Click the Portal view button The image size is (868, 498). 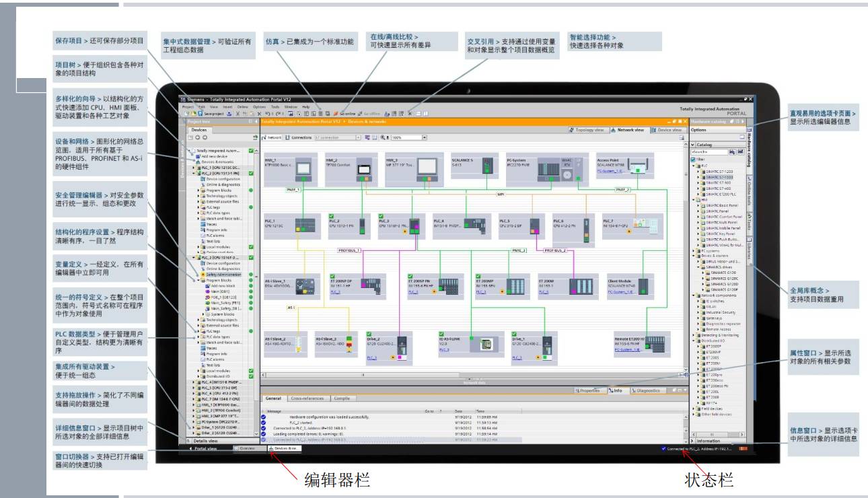point(205,448)
